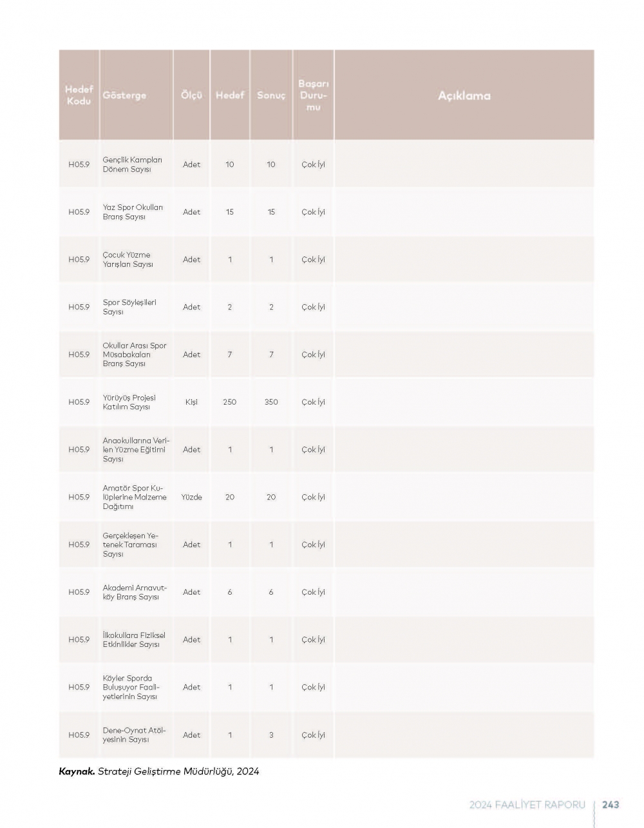Click the 'Kaynak. Strateji Geliştirme Müdürlüğü' source note
The width and height of the screenshot is (644, 828).
click(159, 771)
